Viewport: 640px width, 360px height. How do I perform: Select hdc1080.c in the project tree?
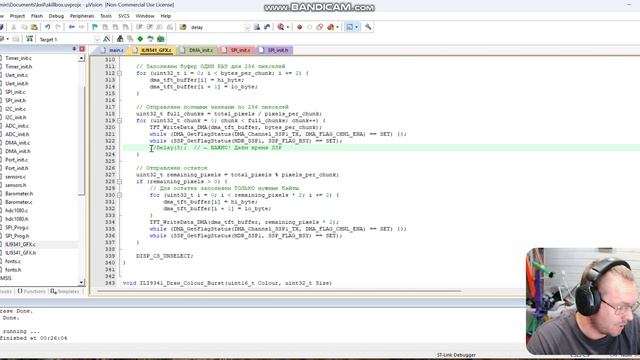(x=17, y=211)
